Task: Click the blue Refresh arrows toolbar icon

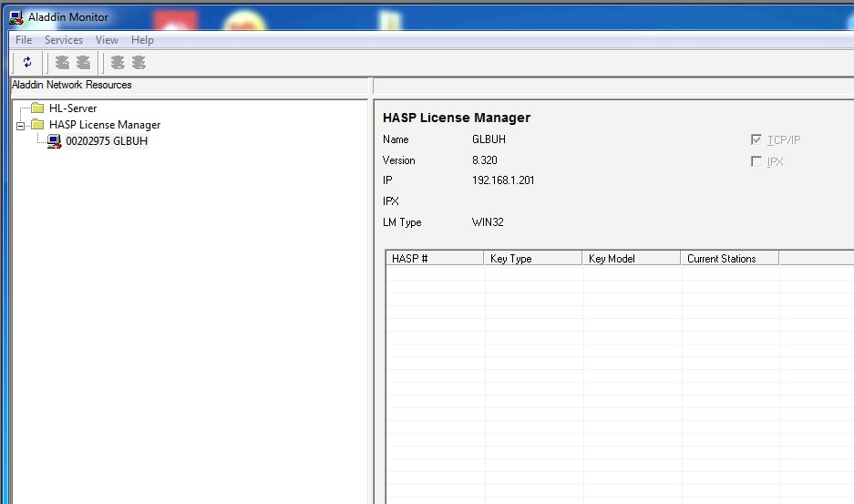Action: pos(27,62)
